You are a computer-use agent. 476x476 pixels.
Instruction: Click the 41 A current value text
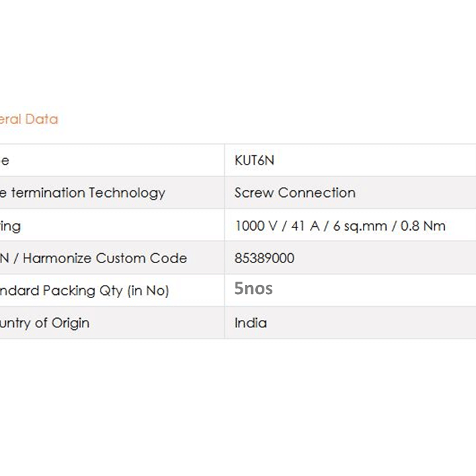tap(305, 226)
